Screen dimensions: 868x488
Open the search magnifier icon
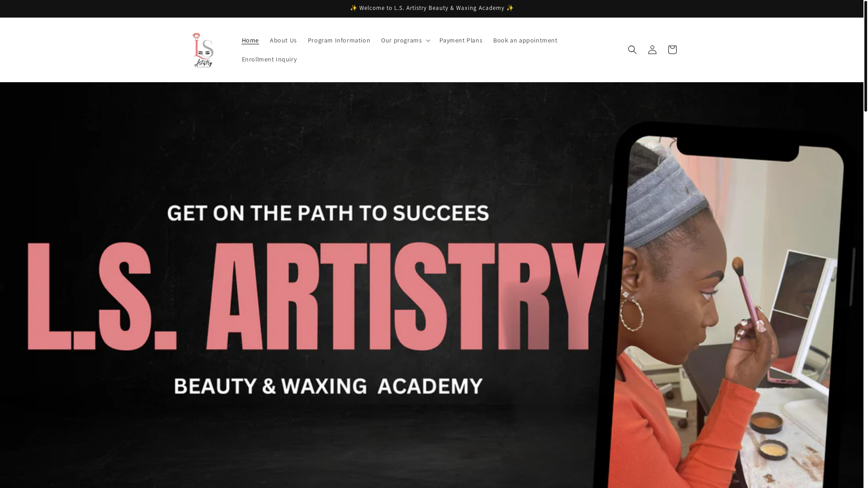[x=632, y=50]
